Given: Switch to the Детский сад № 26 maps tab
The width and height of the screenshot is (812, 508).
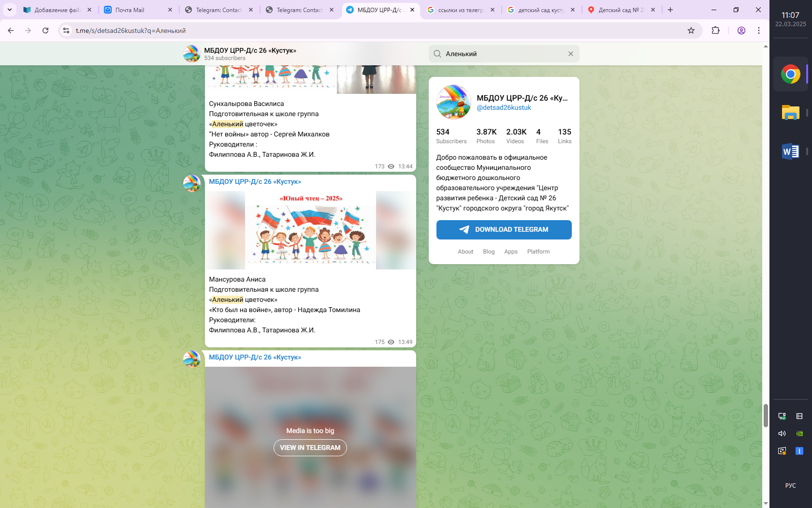Looking at the screenshot, I should (x=621, y=10).
